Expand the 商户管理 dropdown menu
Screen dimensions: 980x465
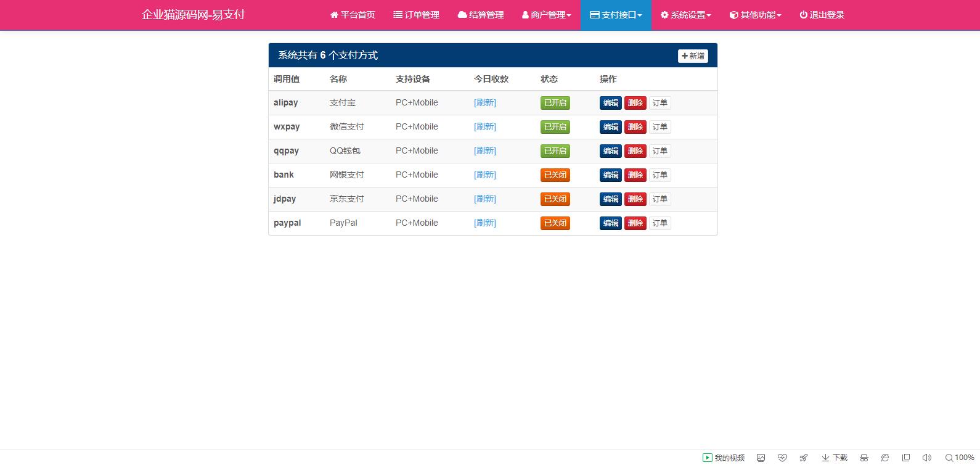546,15
